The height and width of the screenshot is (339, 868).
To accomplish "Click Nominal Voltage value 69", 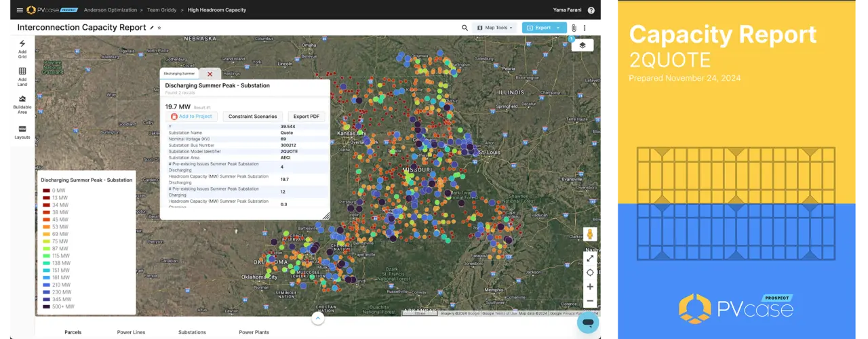I will click(x=283, y=139).
